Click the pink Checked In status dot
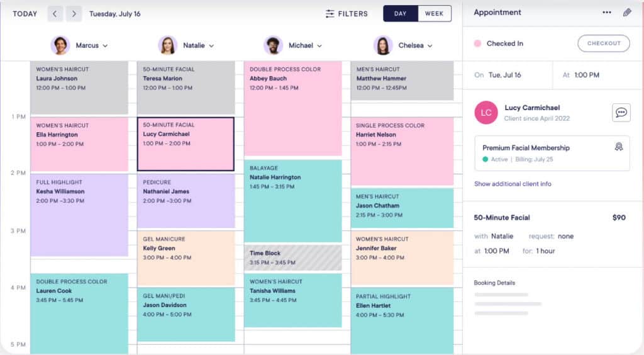The image size is (644, 355). point(477,43)
